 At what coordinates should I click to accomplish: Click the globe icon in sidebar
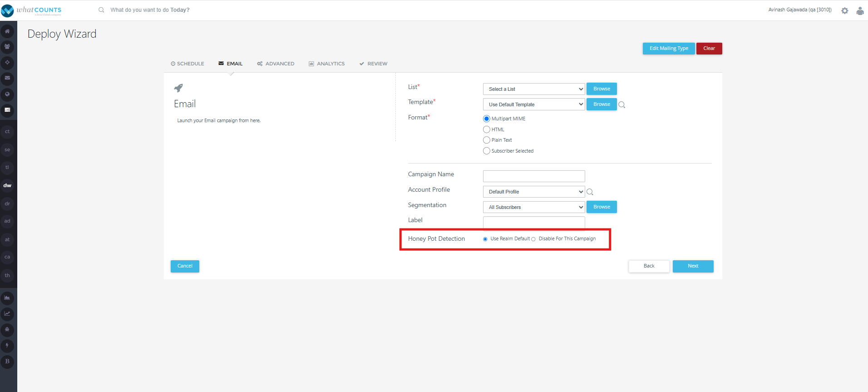7,94
